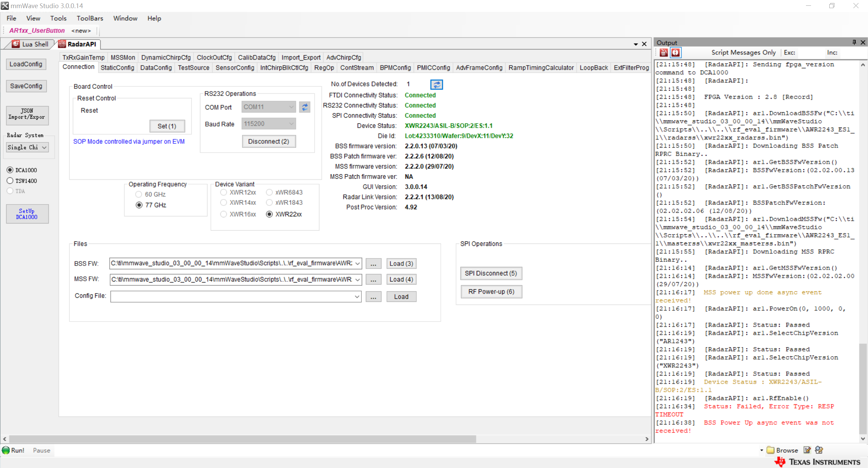Refresh the COM port list
The height and width of the screenshot is (468, 868).
pos(304,107)
